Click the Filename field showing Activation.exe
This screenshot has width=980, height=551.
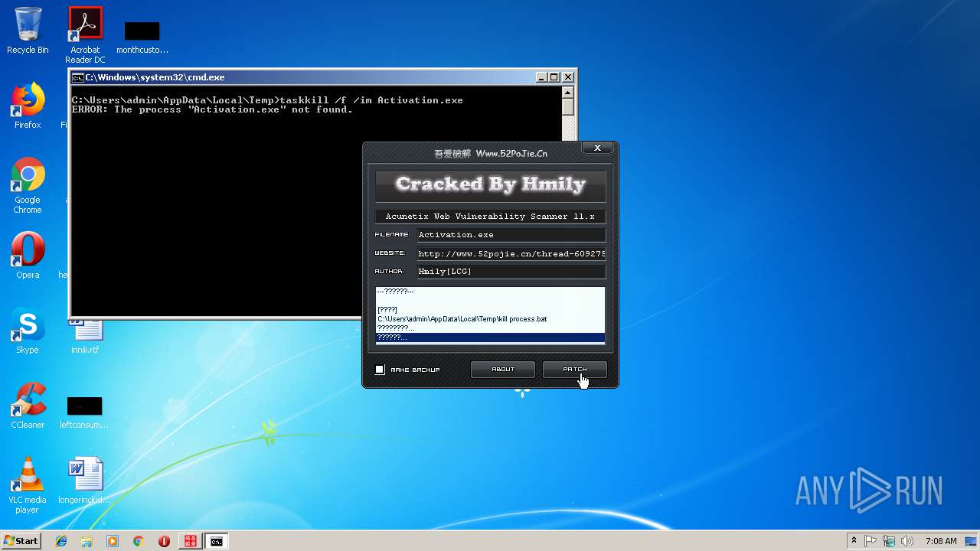pyautogui.click(x=511, y=235)
